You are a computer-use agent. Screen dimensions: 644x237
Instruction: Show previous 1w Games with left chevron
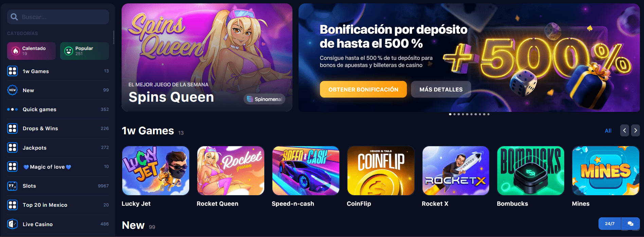[x=624, y=131]
